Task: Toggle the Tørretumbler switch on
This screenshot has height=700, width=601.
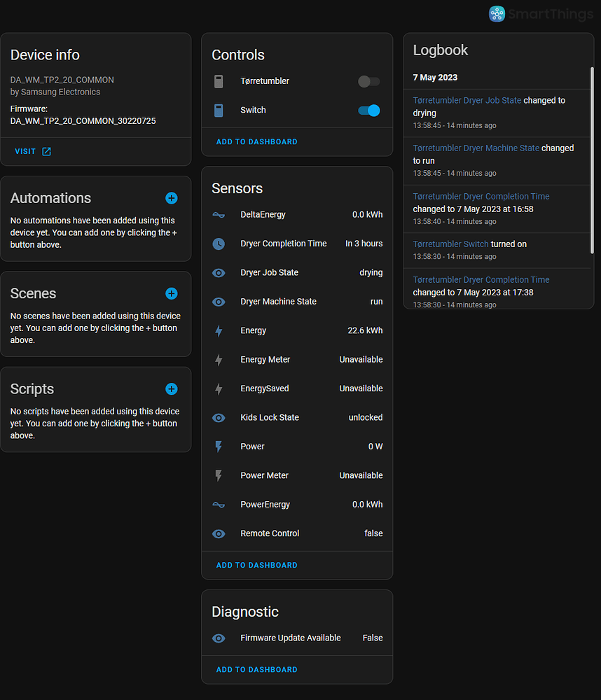Action: click(x=368, y=82)
